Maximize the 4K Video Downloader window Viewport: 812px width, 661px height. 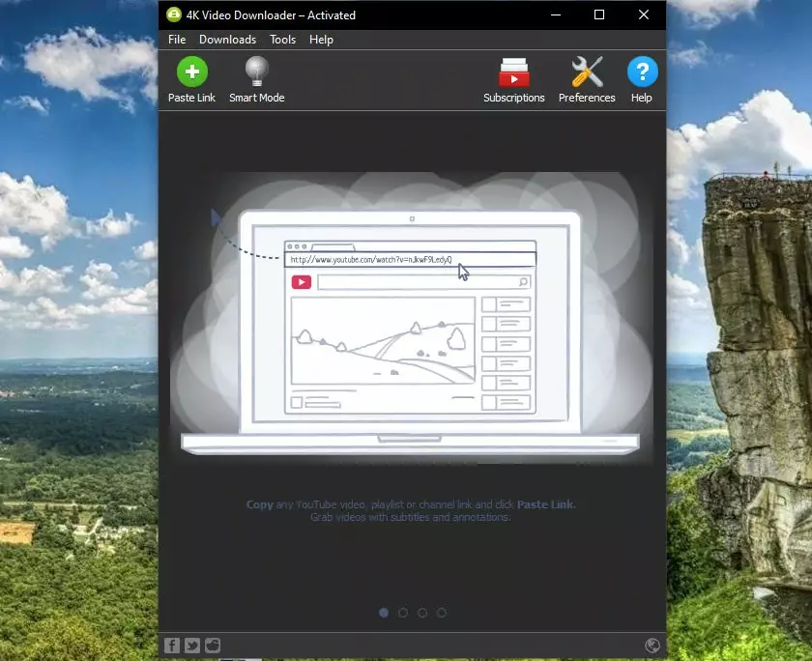pos(599,14)
